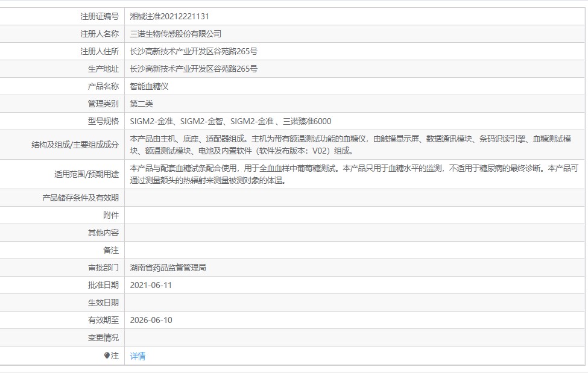Click the model spec text starting with SIGM2-金准

pos(230,122)
